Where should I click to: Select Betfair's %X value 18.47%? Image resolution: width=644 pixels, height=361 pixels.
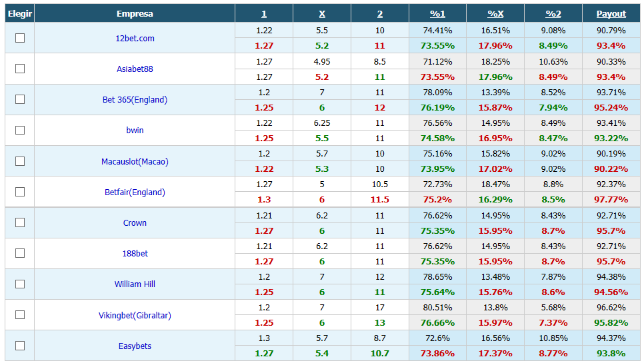[x=495, y=184]
